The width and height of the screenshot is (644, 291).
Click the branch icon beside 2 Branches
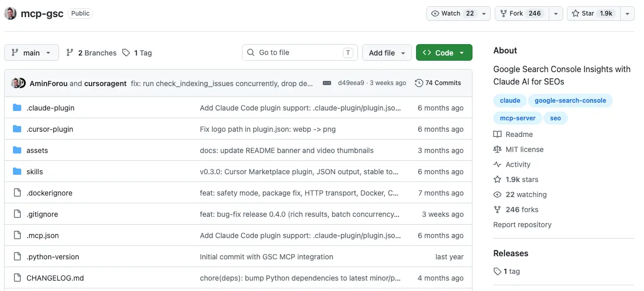tap(70, 53)
